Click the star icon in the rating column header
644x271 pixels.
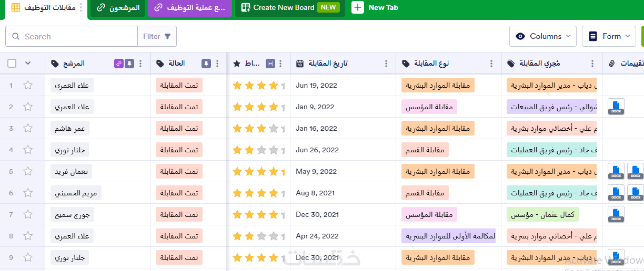(237, 64)
